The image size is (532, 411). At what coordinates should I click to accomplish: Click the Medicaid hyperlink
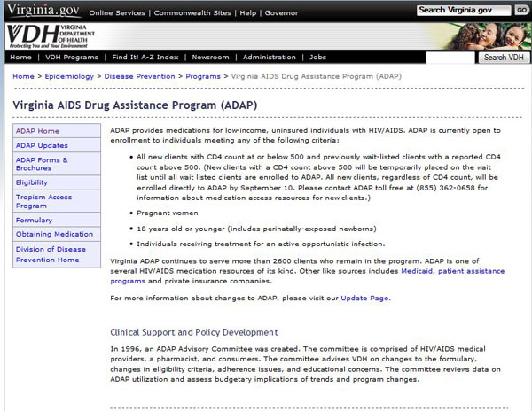point(417,271)
